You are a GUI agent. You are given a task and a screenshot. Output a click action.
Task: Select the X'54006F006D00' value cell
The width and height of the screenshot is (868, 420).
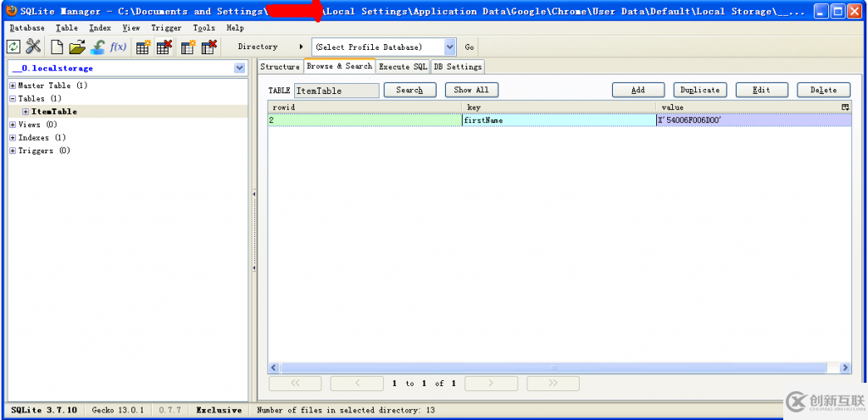pyautogui.click(x=754, y=120)
